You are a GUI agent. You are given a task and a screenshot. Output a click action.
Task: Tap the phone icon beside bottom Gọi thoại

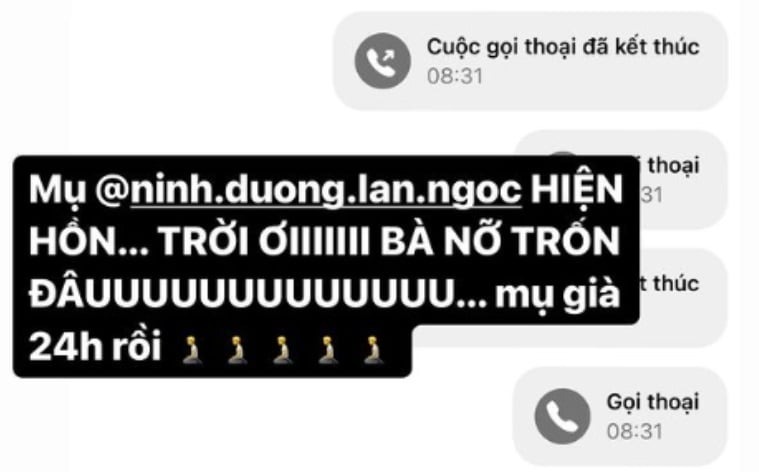pos(562,416)
